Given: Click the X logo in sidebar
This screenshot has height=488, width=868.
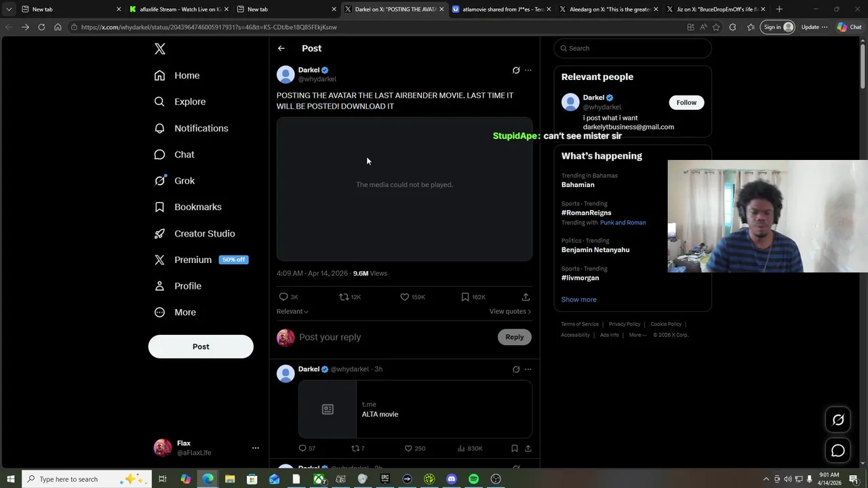Looking at the screenshot, I should [159, 49].
